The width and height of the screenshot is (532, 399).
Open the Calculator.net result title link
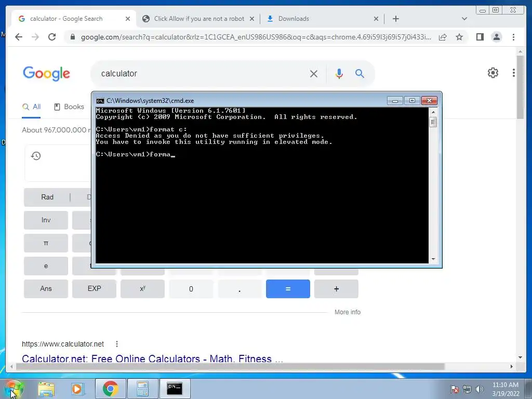pyautogui.click(x=152, y=358)
